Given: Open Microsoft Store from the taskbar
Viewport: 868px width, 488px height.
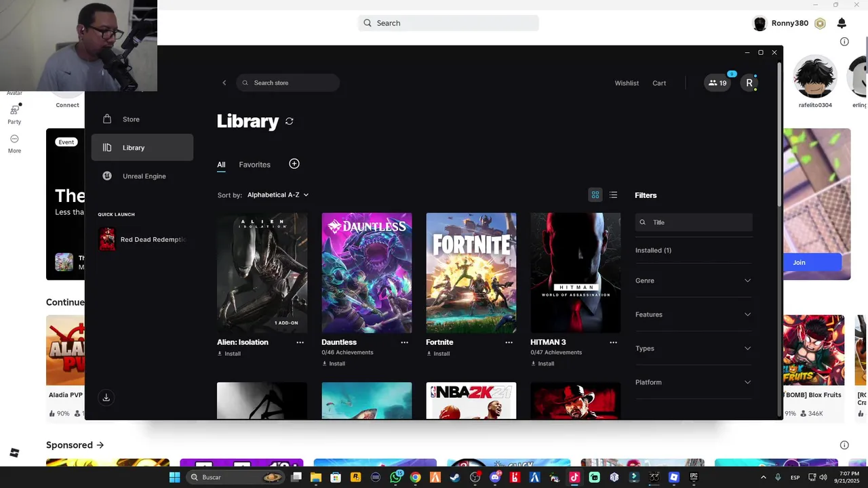Looking at the screenshot, I should [336, 477].
